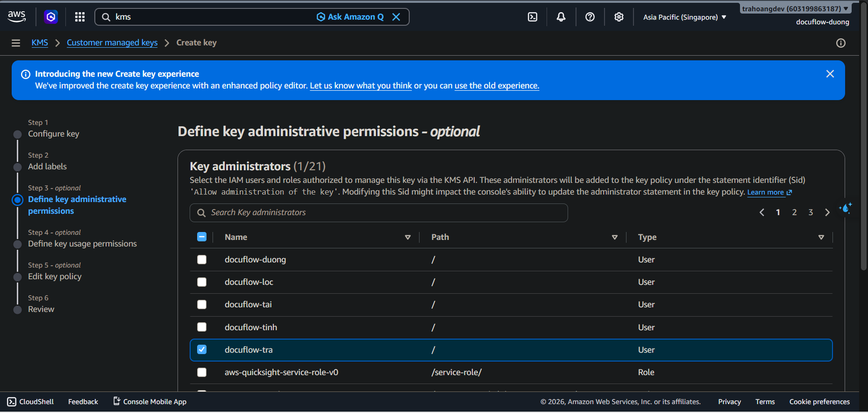Click the CloudShell icon in the footer
Image resolution: width=868 pixels, height=413 pixels.
[12, 402]
